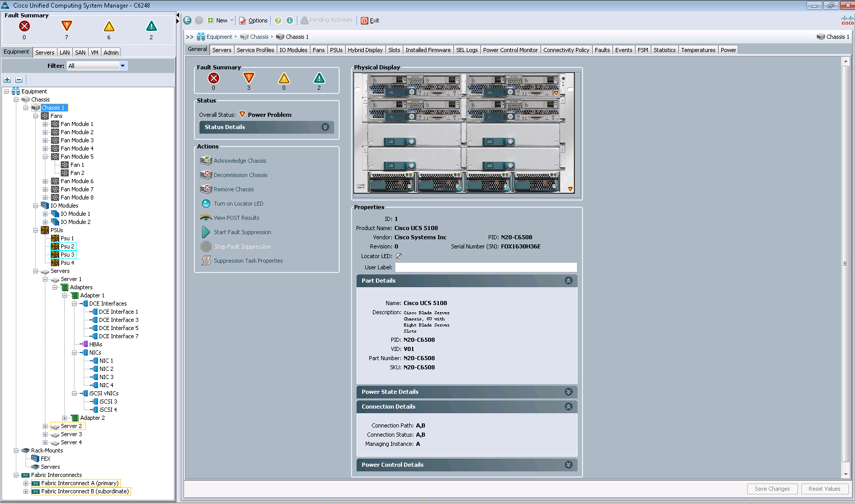This screenshot has width=855, height=504.
Task: Click the Fabric Interconnect A tree icon
Action: tap(36, 483)
